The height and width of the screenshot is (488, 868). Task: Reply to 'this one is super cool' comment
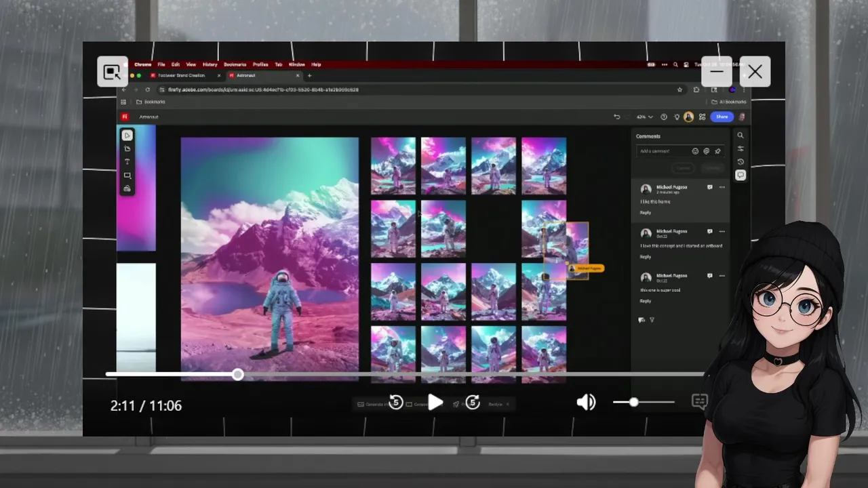(645, 301)
